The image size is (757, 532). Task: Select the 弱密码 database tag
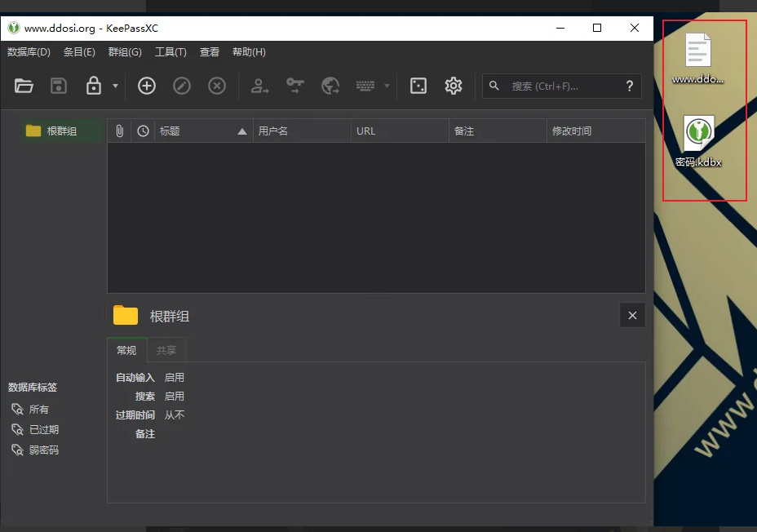[35, 450]
